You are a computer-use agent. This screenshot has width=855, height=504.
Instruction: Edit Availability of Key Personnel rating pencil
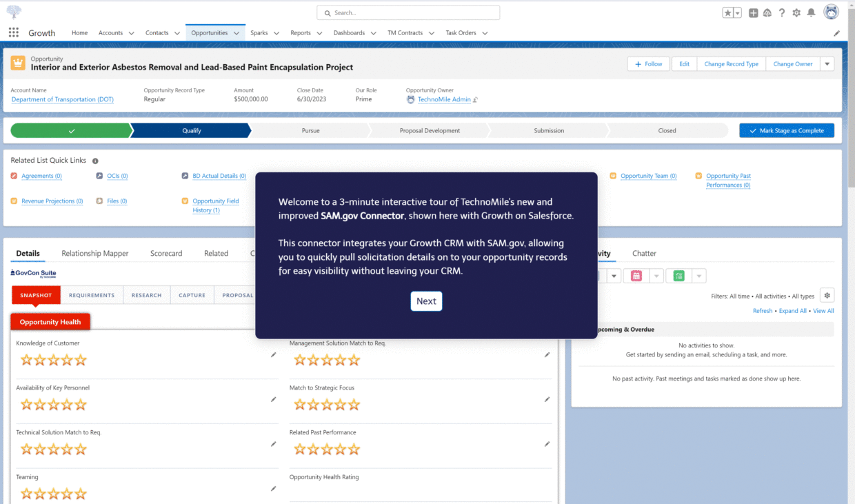pos(274,399)
